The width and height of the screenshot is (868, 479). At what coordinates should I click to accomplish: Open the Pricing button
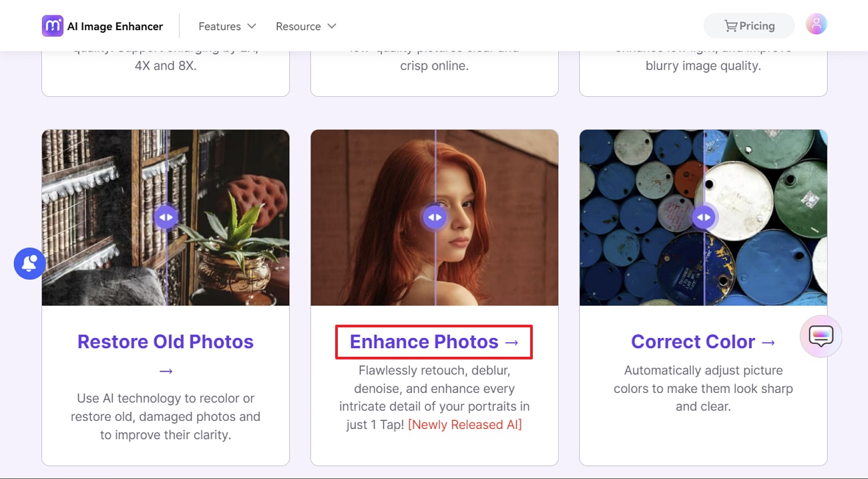tap(749, 26)
